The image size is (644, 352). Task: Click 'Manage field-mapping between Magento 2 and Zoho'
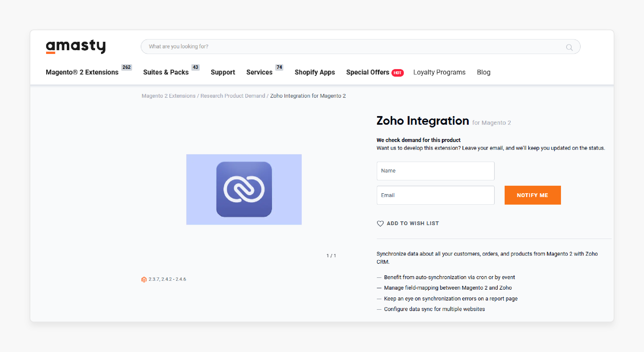[448, 288]
